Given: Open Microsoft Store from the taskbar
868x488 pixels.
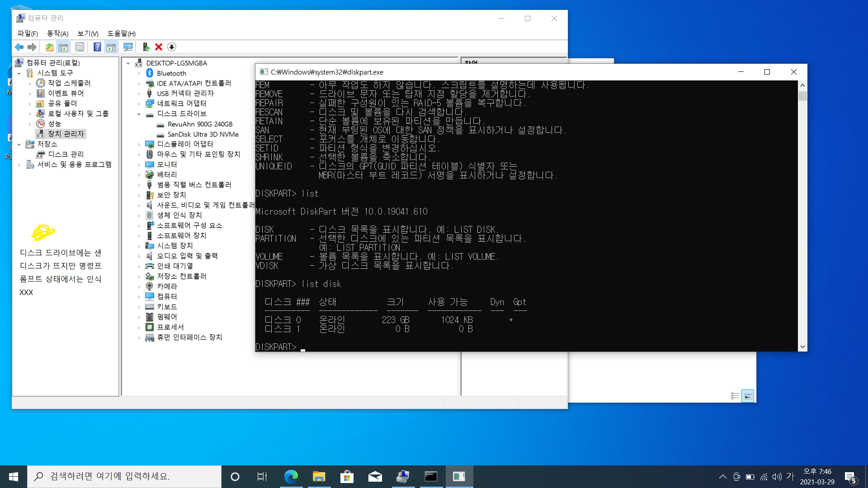Looking at the screenshot, I should coord(347,476).
